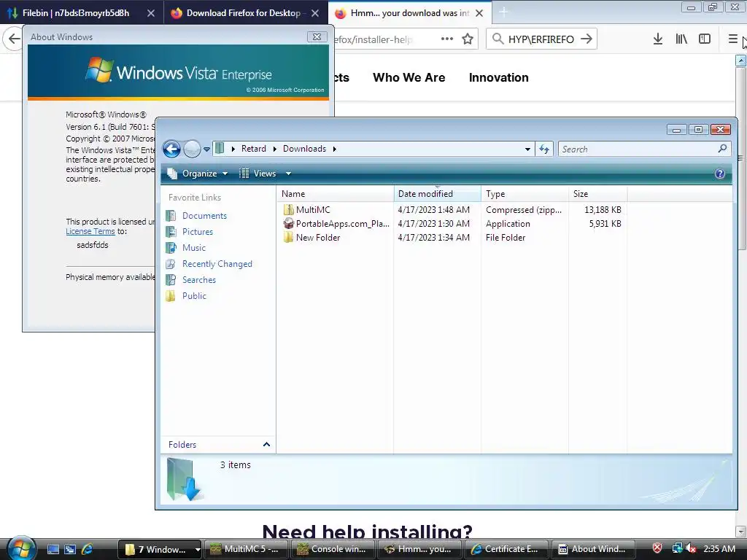Click the Firefox back button
Viewport: 747px width, 560px height.
14,39
